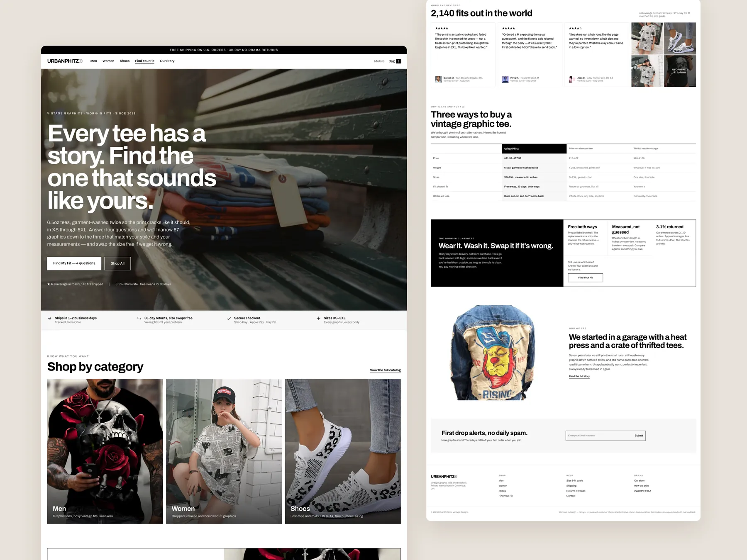
Task: Click the Print-on-demand tee column header
Action: click(581, 149)
